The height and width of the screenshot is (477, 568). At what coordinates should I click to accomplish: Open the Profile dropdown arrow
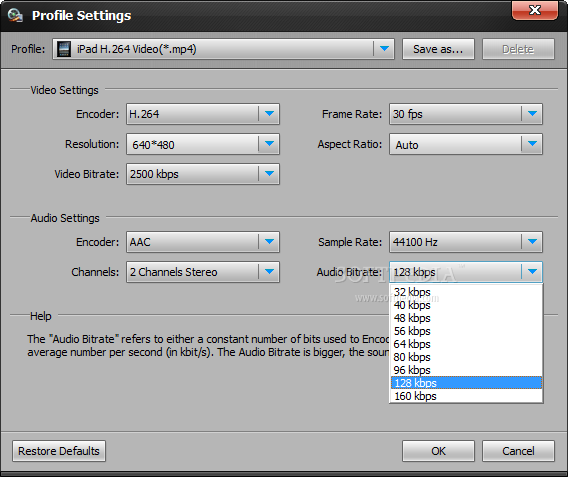click(x=384, y=49)
